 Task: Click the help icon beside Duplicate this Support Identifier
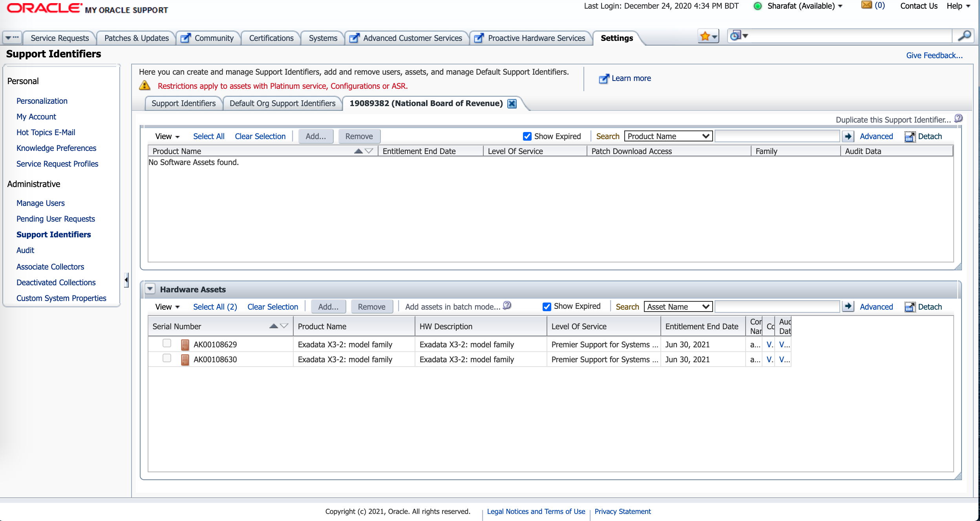pos(958,119)
